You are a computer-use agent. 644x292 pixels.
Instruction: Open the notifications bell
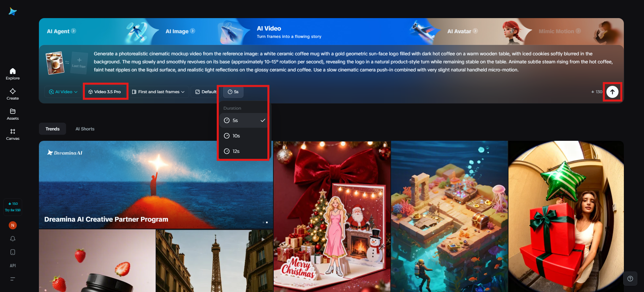point(13,239)
